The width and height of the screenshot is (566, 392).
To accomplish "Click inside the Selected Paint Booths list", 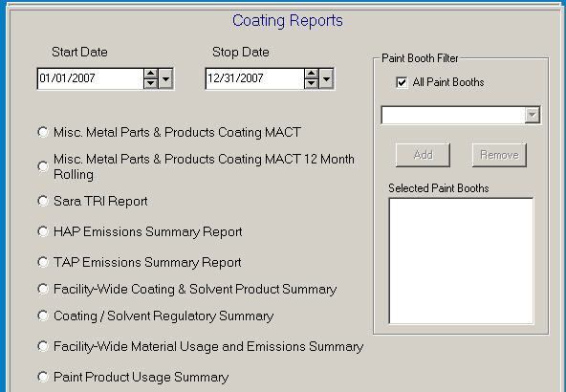I will (x=461, y=261).
